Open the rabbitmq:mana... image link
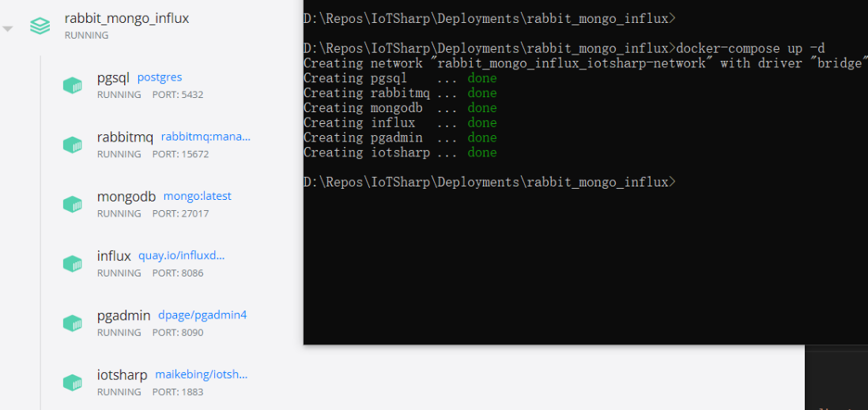The width and height of the screenshot is (868, 410). (x=206, y=137)
